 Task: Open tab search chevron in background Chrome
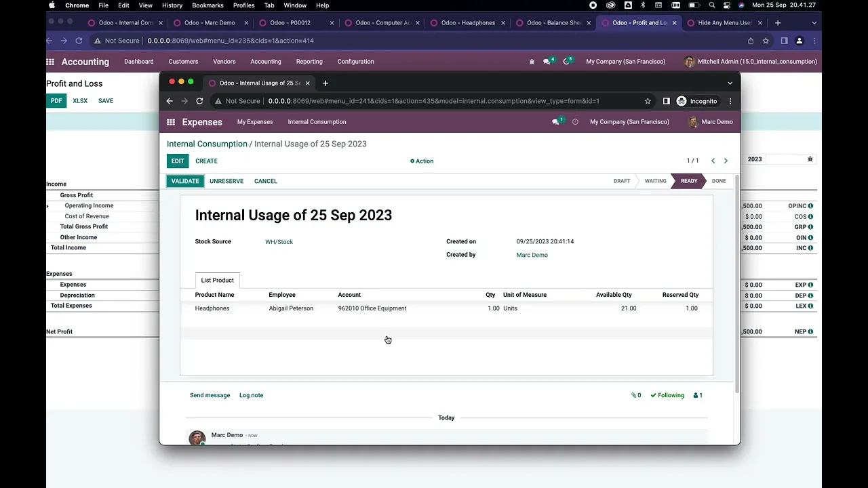[814, 23]
